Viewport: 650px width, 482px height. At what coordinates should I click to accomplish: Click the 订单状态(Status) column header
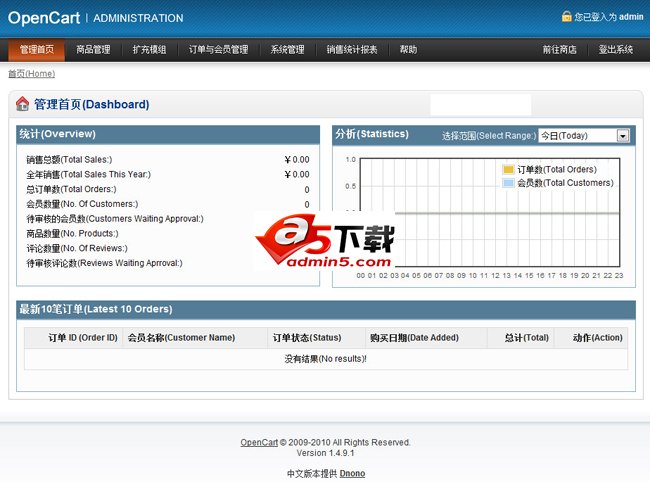click(317, 338)
